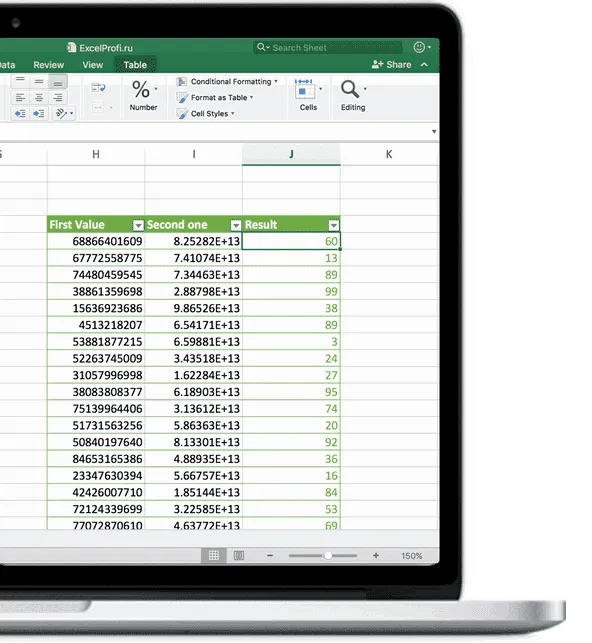
Task: Select column H header
Action: (96, 154)
